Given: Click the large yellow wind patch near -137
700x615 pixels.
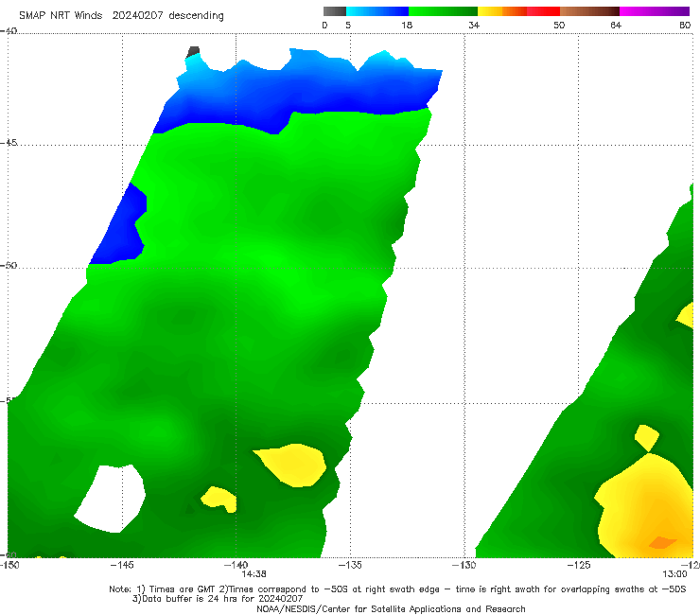Looking at the screenshot, I should coord(292,465).
